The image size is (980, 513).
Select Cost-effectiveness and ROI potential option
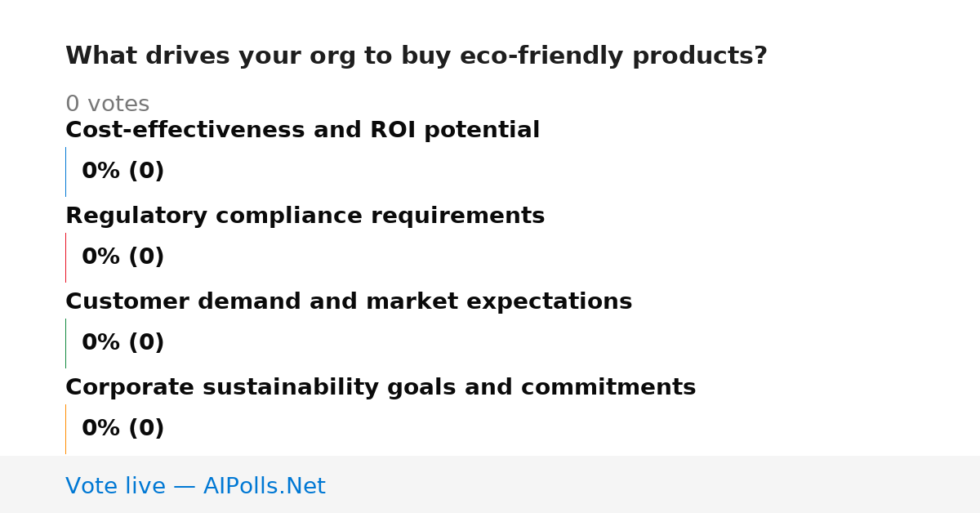[x=302, y=130]
